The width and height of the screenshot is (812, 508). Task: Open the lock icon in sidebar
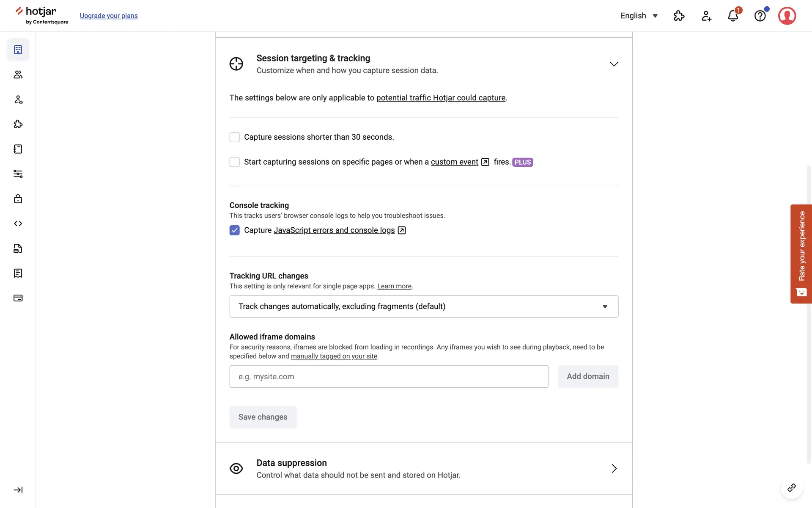click(18, 199)
